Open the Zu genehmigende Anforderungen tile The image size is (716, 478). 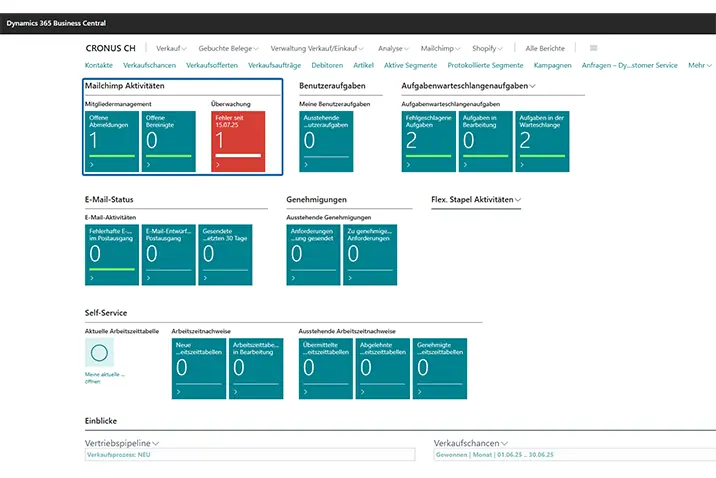point(370,255)
